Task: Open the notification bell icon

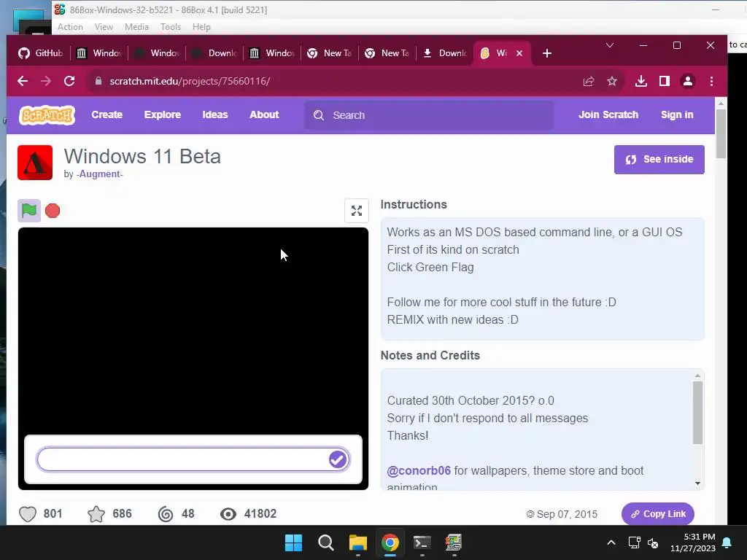Action: (727, 542)
